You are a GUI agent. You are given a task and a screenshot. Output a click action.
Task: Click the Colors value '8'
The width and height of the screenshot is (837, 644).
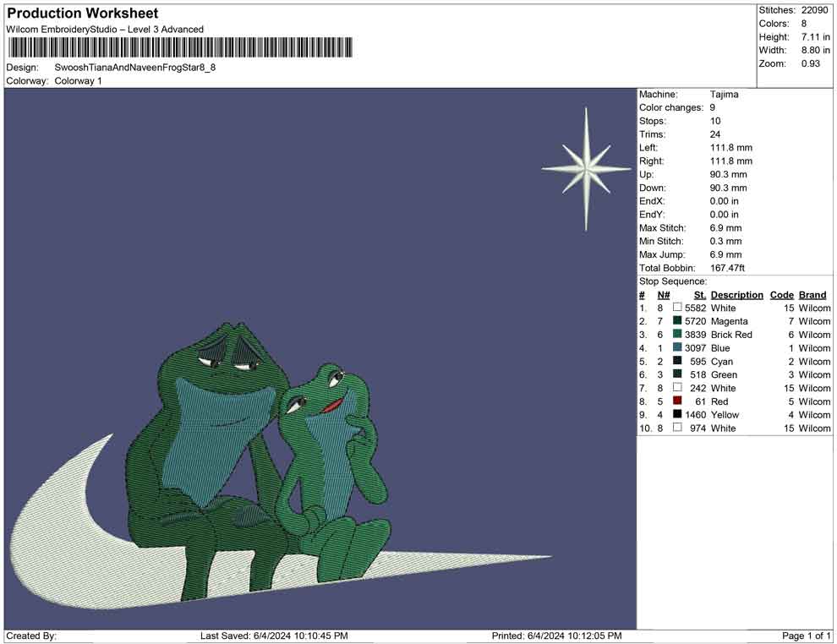pos(804,24)
